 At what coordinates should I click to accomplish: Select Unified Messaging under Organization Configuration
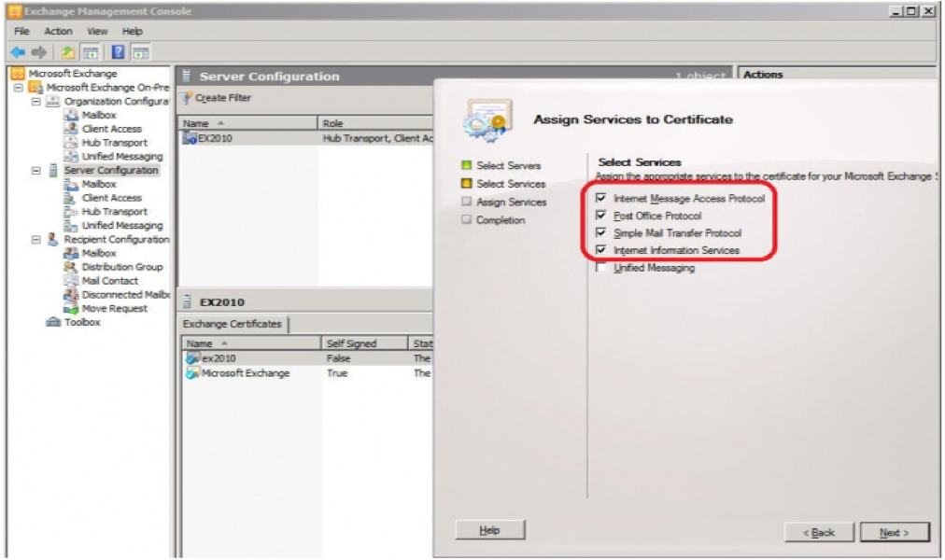(x=122, y=157)
